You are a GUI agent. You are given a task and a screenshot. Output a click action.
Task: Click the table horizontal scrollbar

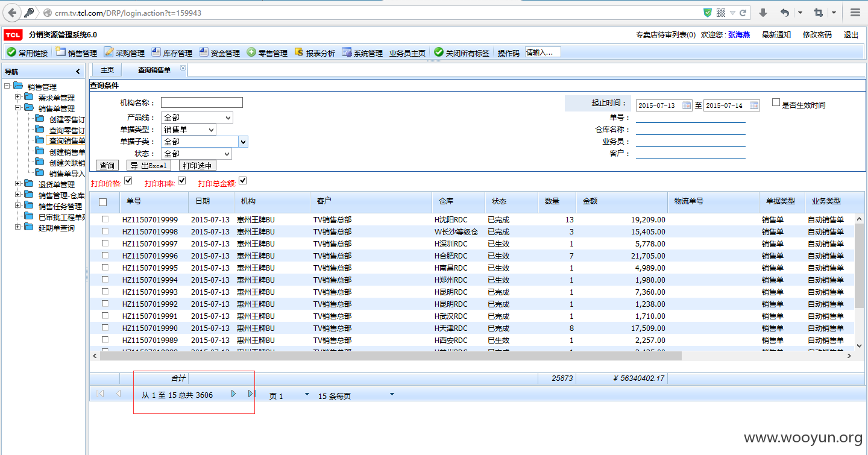(x=391, y=356)
